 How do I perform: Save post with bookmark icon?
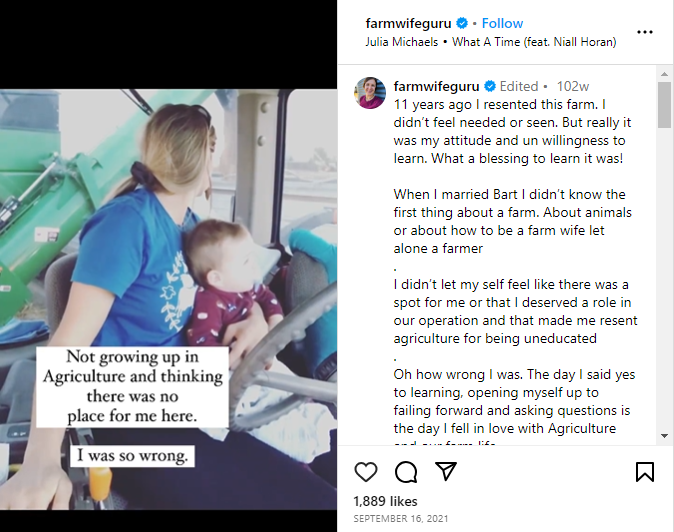click(645, 471)
